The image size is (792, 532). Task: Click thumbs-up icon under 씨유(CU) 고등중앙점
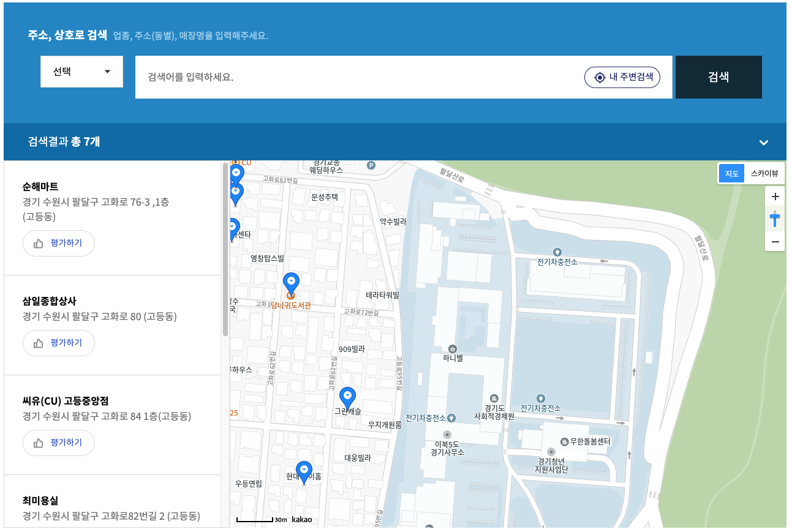coord(39,443)
